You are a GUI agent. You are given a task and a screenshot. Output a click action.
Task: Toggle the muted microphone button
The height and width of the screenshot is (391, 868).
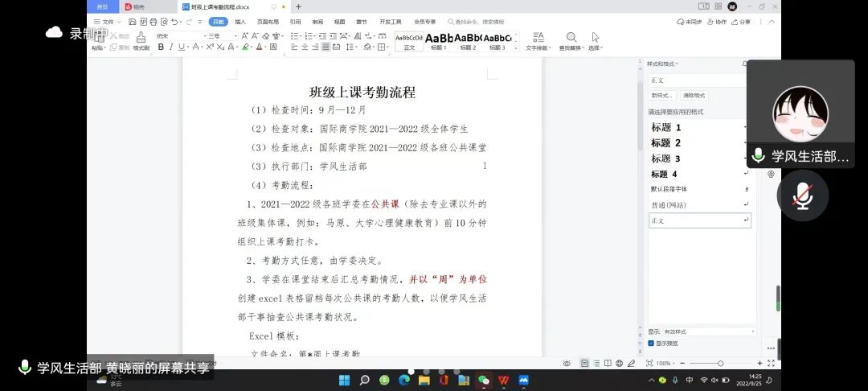[x=802, y=195]
